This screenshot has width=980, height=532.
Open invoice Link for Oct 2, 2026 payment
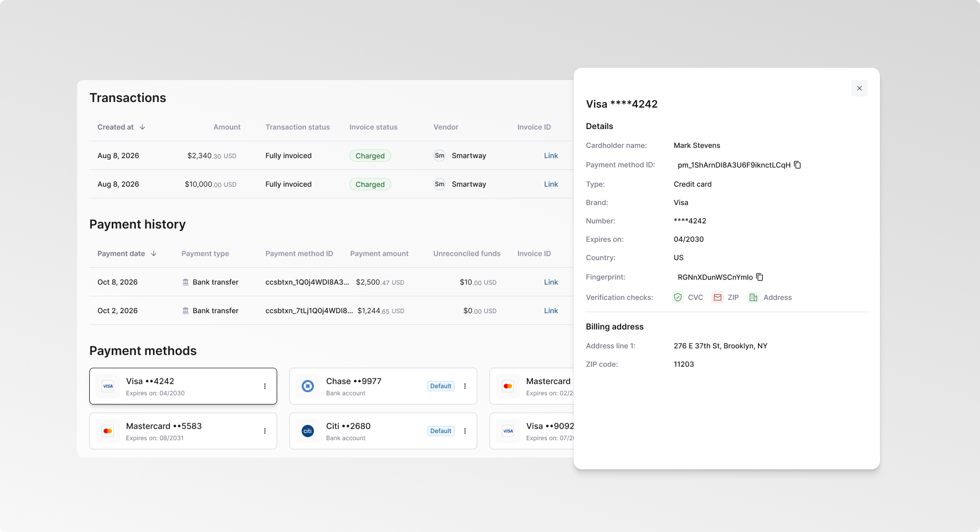(x=551, y=311)
